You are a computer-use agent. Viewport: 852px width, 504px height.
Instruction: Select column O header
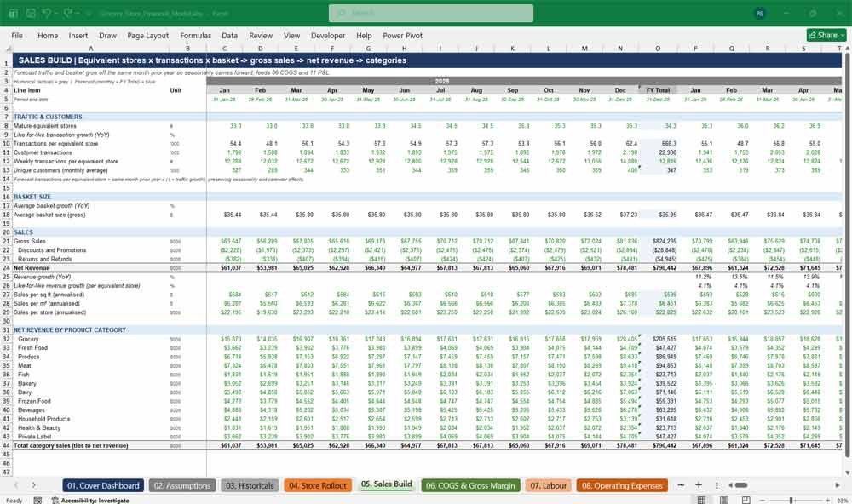point(658,49)
